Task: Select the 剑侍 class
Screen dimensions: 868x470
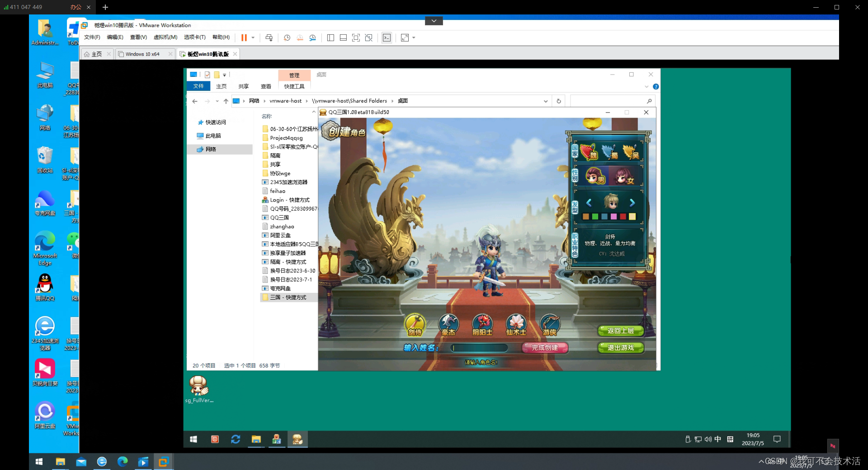Action: pyautogui.click(x=415, y=325)
